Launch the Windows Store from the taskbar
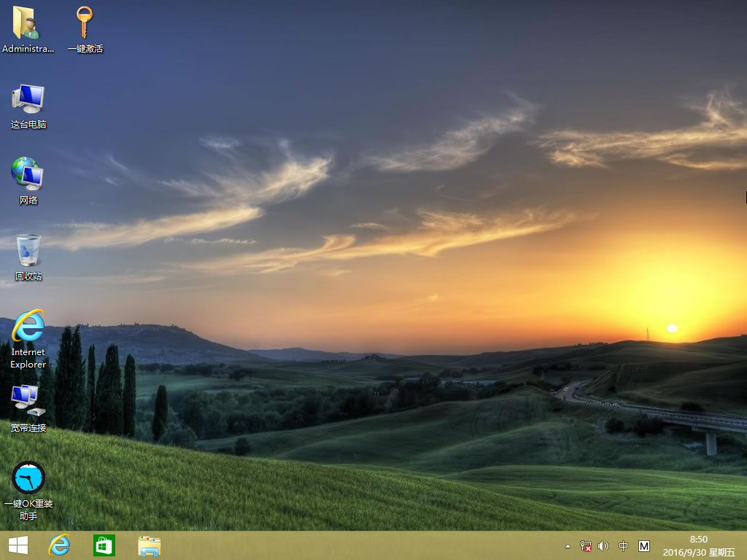Screen dimensions: 747x560 (x=104, y=545)
